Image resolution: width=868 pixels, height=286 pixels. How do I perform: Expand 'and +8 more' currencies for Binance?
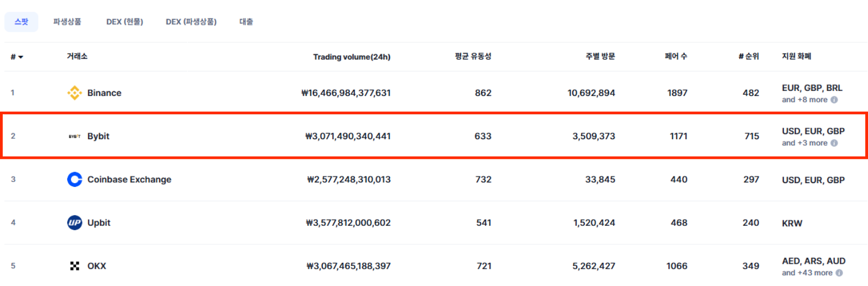click(x=805, y=100)
